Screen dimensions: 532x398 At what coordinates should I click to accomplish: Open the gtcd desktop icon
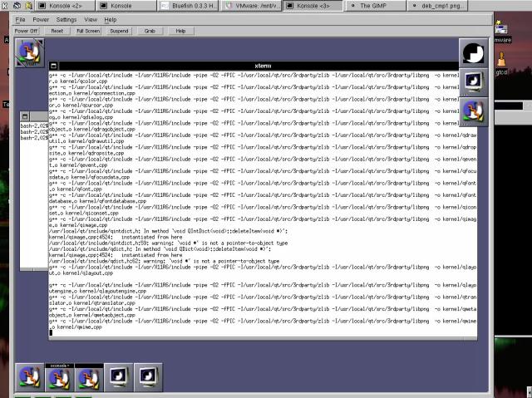pyautogui.click(x=501, y=64)
